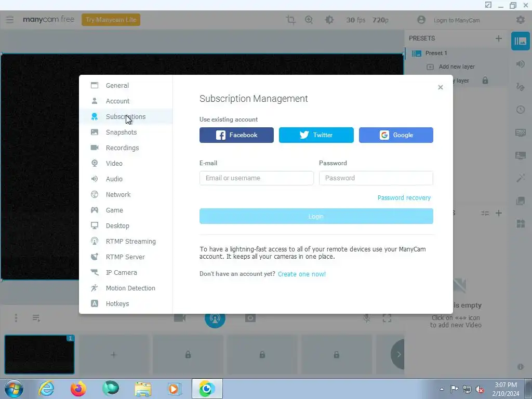The image size is (532, 399).
Task: Add a new preset with plus icon
Action: [x=498, y=38]
